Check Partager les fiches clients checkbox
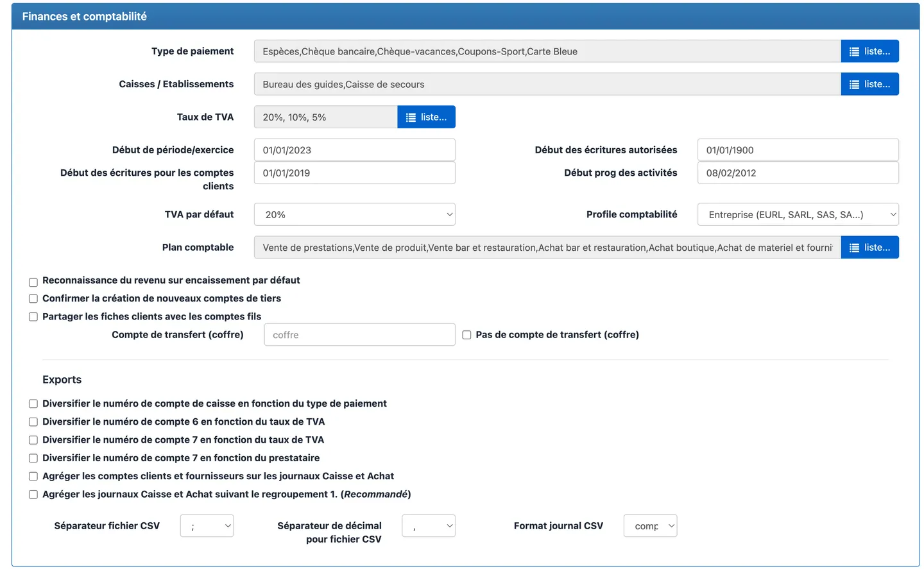The width and height of the screenshot is (924, 569). [x=33, y=316]
